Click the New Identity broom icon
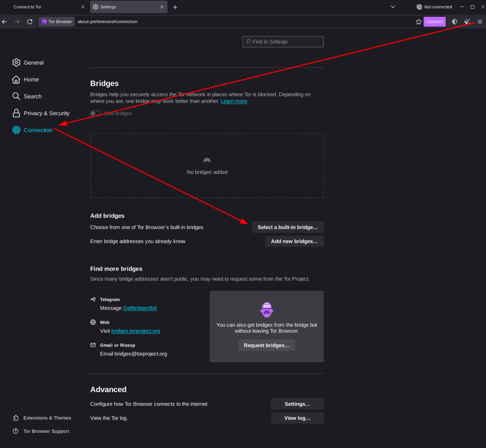Screen dimensions: 486x448 [x=467, y=22]
